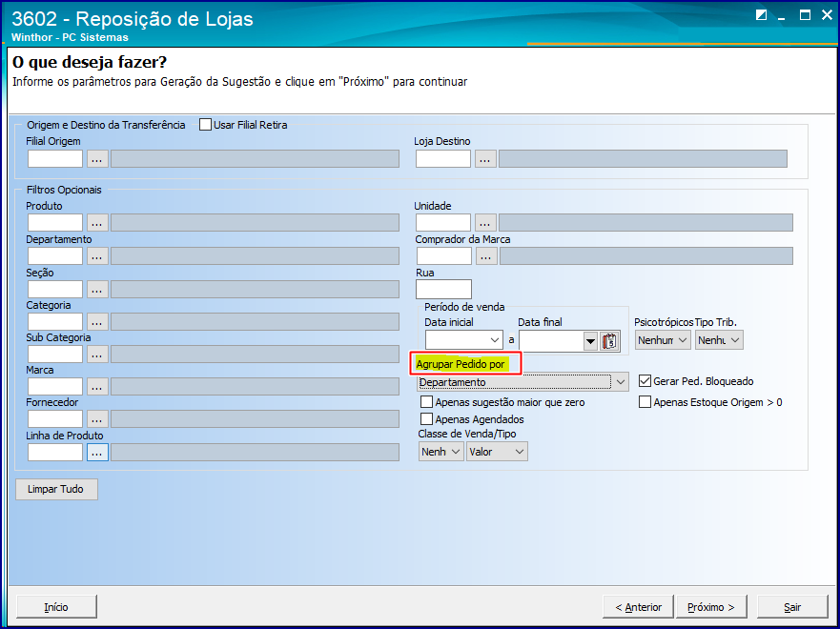Check Apenas Estoque Origem > 0
The height and width of the screenshot is (629, 840).
click(x=645, y=402)
